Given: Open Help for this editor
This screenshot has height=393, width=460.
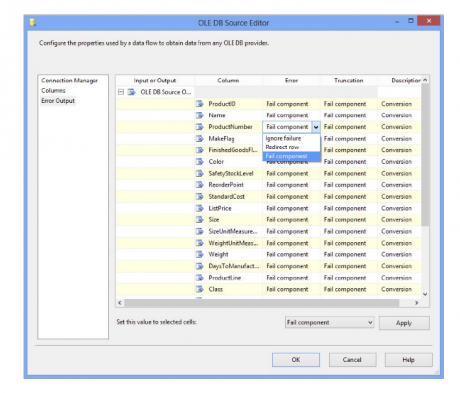Looking at the screenshot, I should 408,360.
